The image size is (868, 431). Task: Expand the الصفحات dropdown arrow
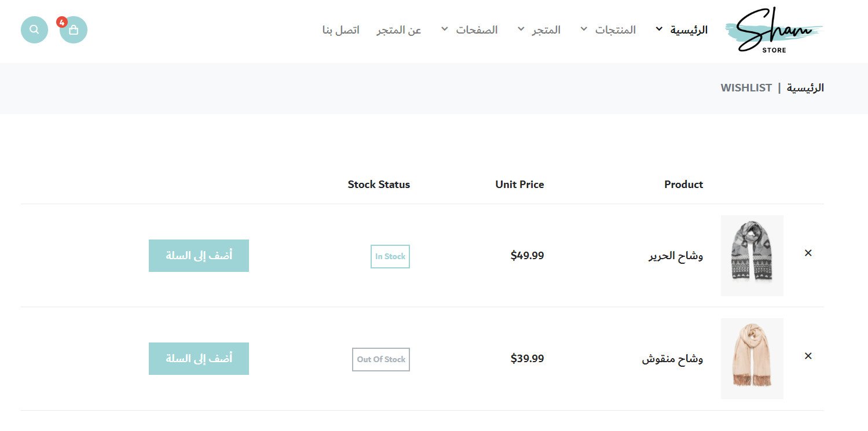444,29
